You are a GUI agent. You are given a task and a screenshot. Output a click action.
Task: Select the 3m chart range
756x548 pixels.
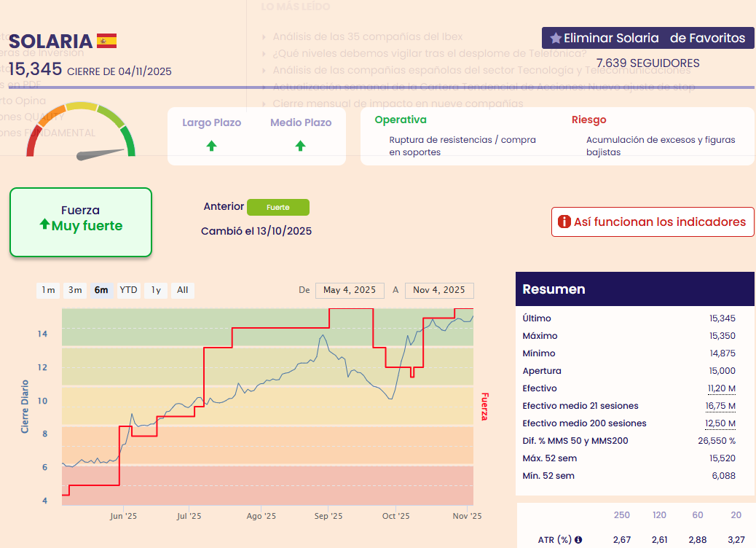[75, 291]
